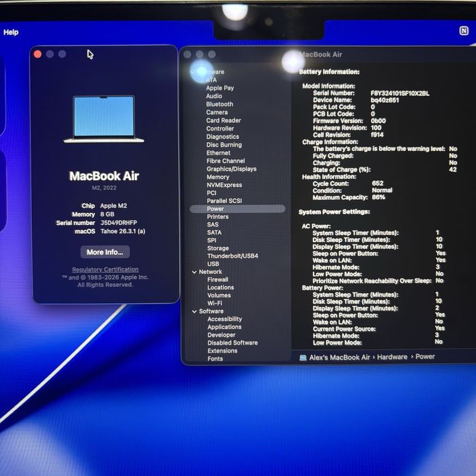Select Firewall under Network

pyautogui.click(x=218, y=279)
